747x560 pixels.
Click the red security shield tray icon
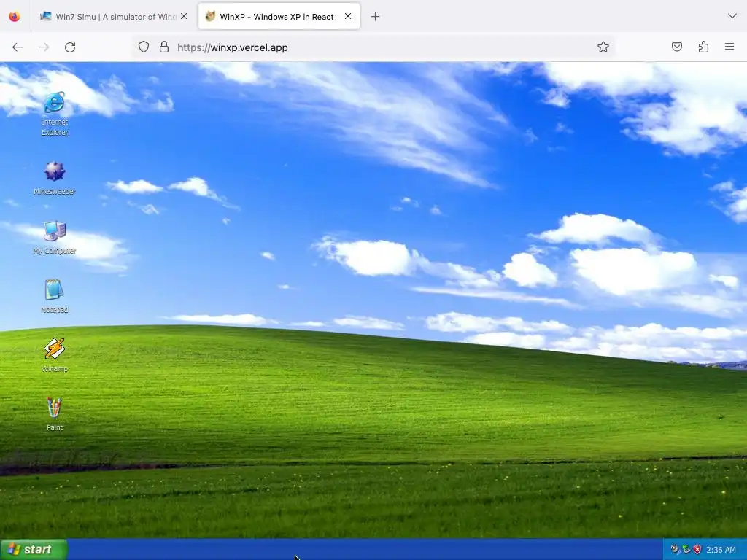[697, 550]
